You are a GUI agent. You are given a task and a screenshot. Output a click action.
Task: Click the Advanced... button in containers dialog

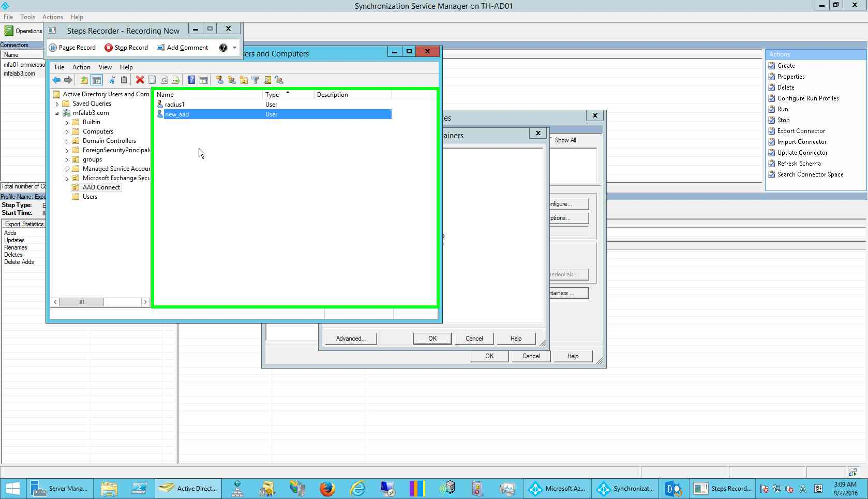tap(351, 339)
